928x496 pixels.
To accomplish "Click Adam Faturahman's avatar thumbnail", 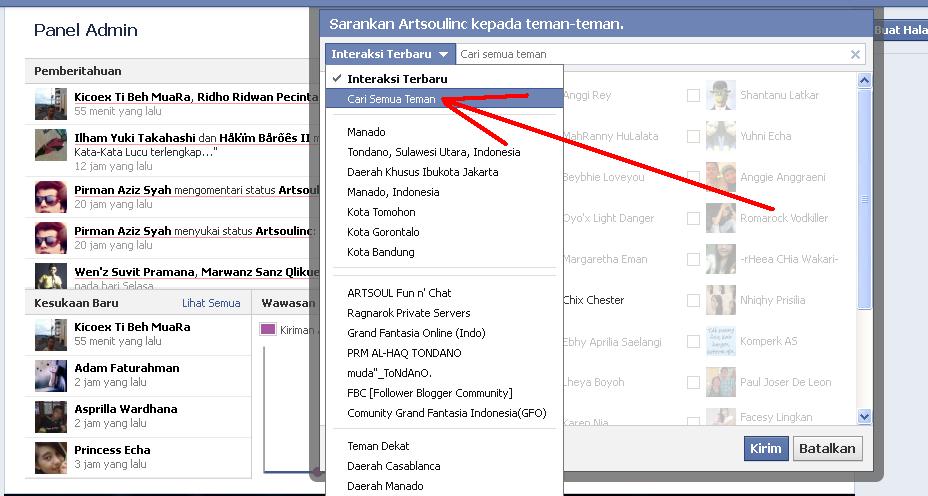I will (x=51, y=375).
